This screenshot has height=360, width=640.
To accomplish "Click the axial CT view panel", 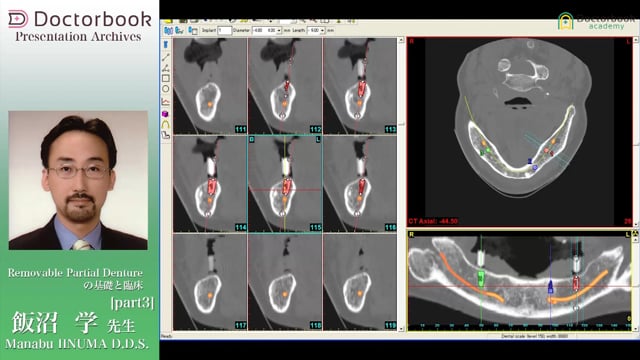I will [x=520, y=131].
